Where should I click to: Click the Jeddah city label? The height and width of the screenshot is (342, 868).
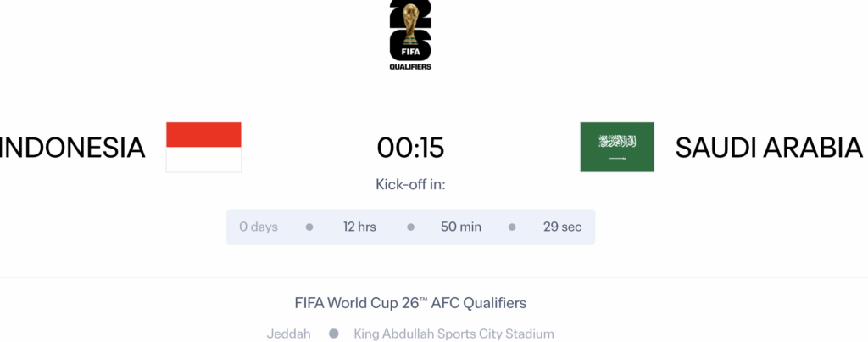pyautogui.click(x=288, y=334)
